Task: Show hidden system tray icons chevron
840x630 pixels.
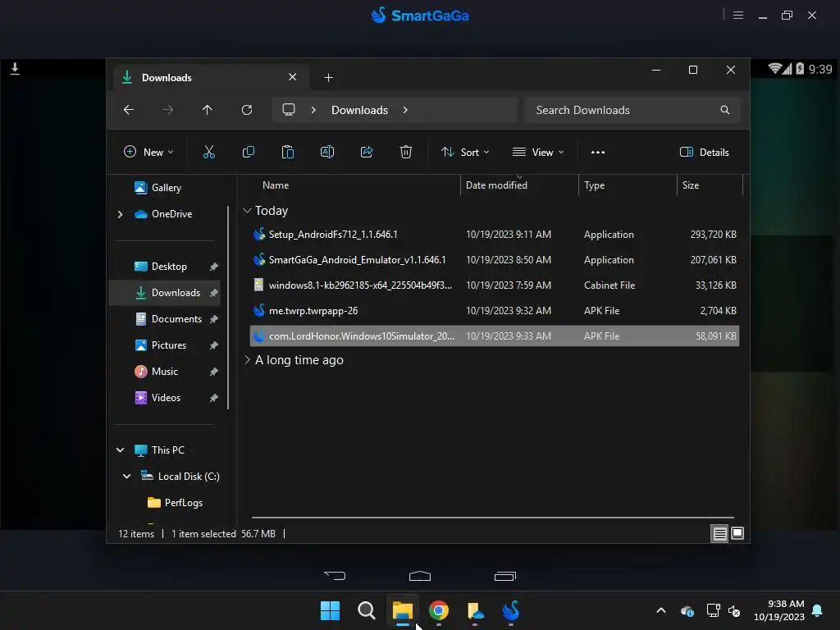Action: (661, 610)
